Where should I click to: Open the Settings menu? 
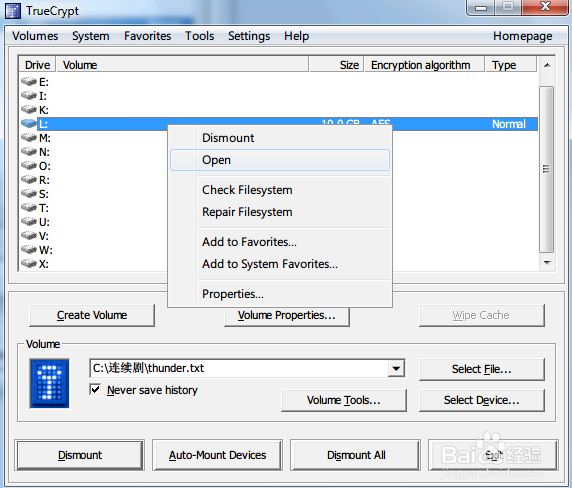coord(249,36)
